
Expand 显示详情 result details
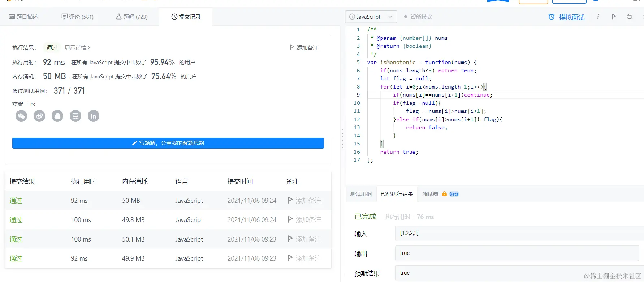77,47
